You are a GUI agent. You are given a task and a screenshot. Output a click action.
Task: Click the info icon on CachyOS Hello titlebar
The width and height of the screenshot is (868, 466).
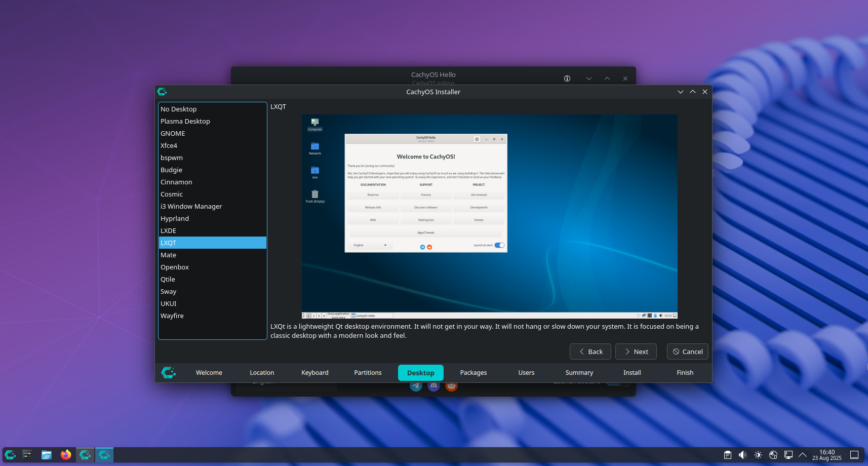567,79
